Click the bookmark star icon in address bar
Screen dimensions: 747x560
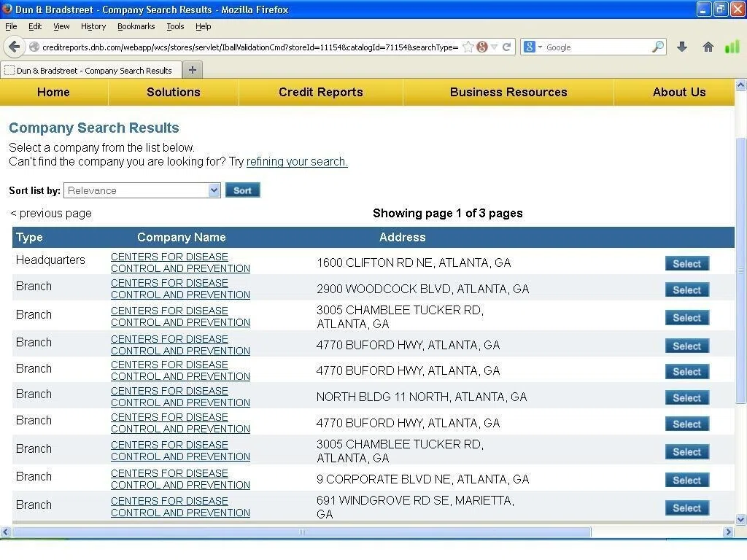click(468, 47)
